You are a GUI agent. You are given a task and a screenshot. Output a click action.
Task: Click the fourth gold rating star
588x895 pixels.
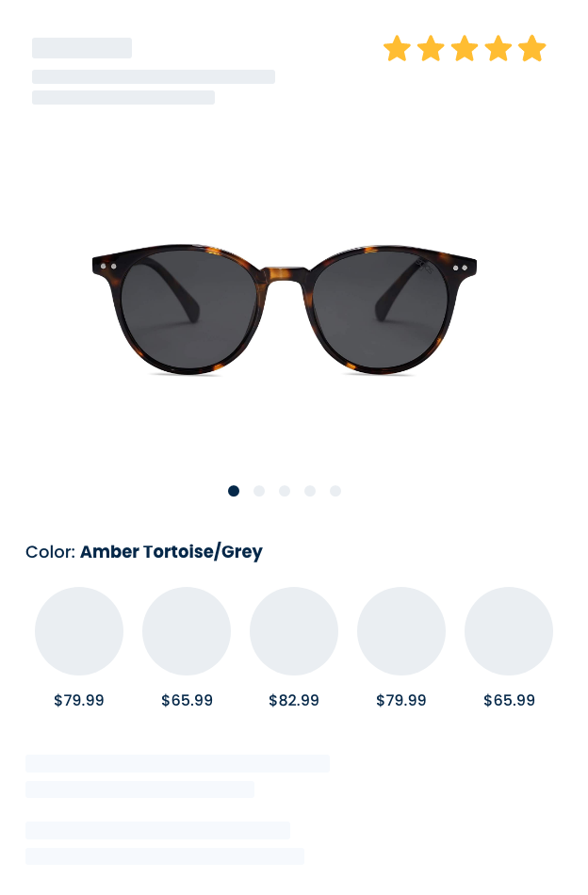click(498, 48)
